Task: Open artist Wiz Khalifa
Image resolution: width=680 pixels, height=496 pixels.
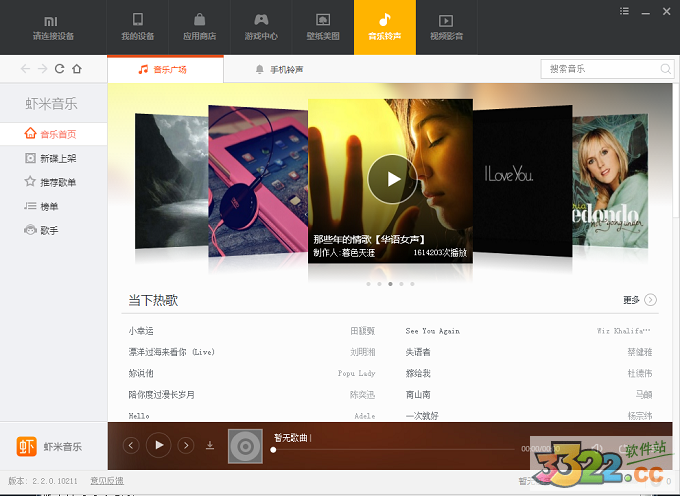Action: 624,331
